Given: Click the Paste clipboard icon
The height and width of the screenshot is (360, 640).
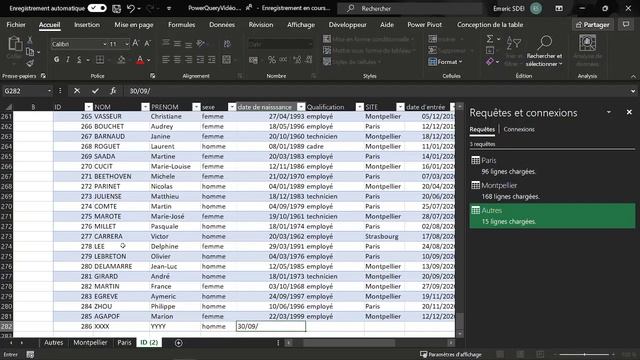Looking at the screenshot, I should pos(15,44).
